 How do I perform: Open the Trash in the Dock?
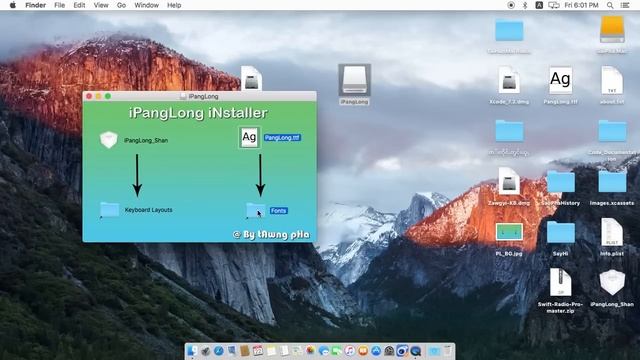(x=448, y=351)
